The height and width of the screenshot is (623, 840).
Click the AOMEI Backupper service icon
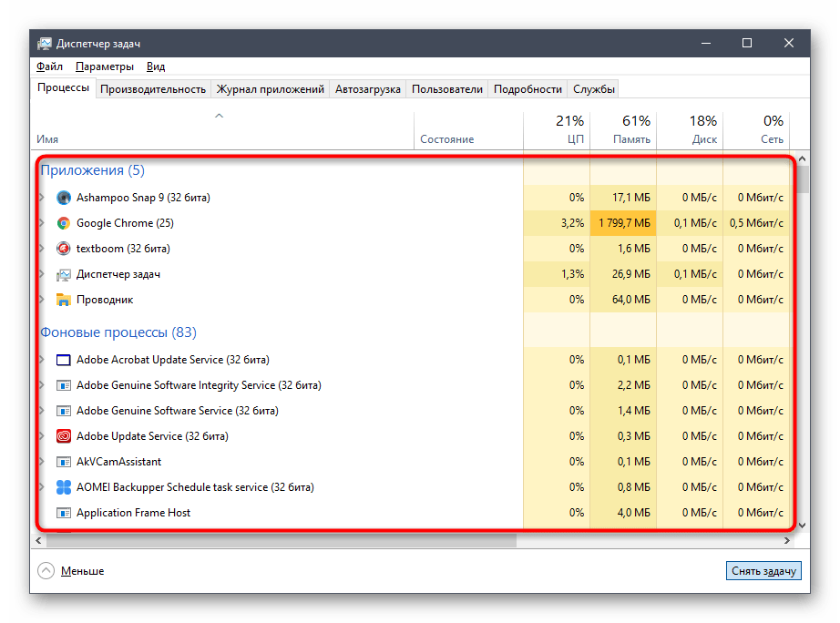coord(64,487)
